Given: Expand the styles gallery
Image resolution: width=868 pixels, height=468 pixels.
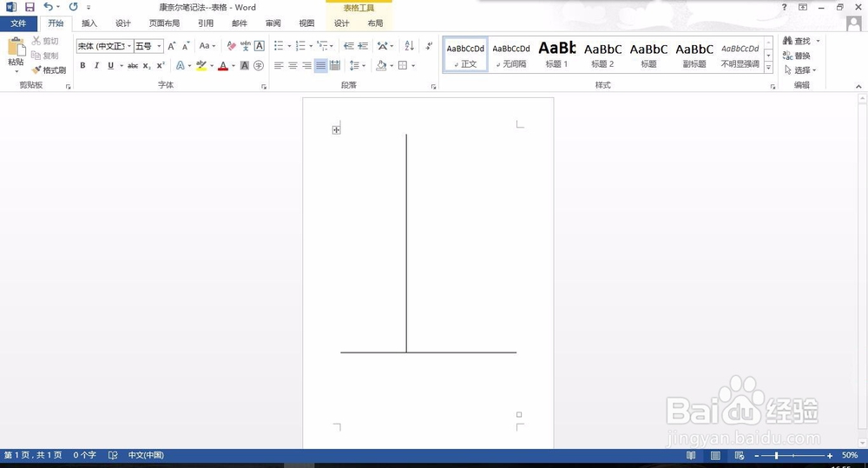Looking at the screenshot, I should pos(768,68).
